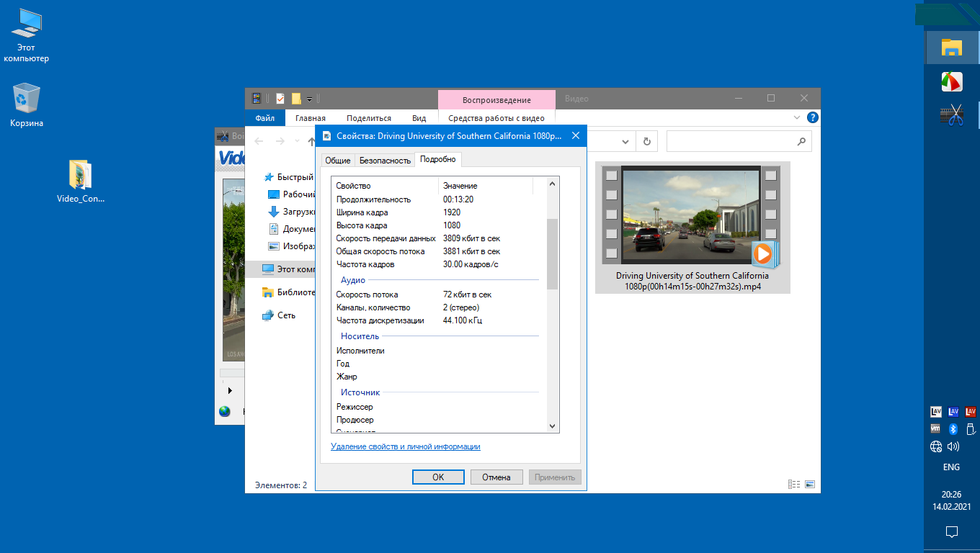Click the volume speaker tray icon
This screenshot has width=980, height=553.
point(953,446)
